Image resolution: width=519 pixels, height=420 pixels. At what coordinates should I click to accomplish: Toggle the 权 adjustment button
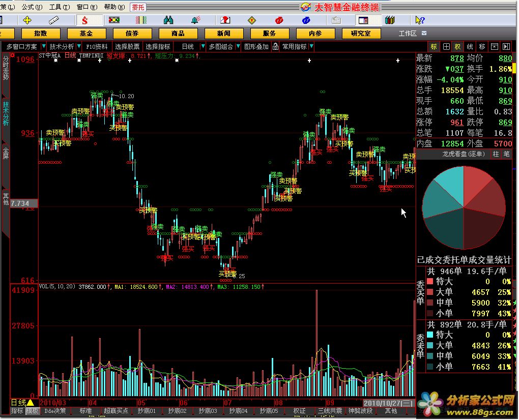coord(458,47)
